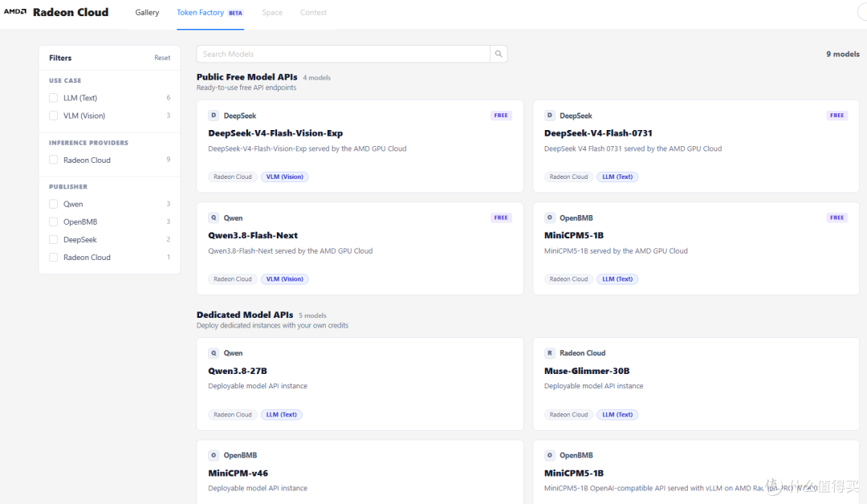Click "Ready-to-use free API endpoints" subtitle
Screen dimensions: 867x504
coord(246,87)
